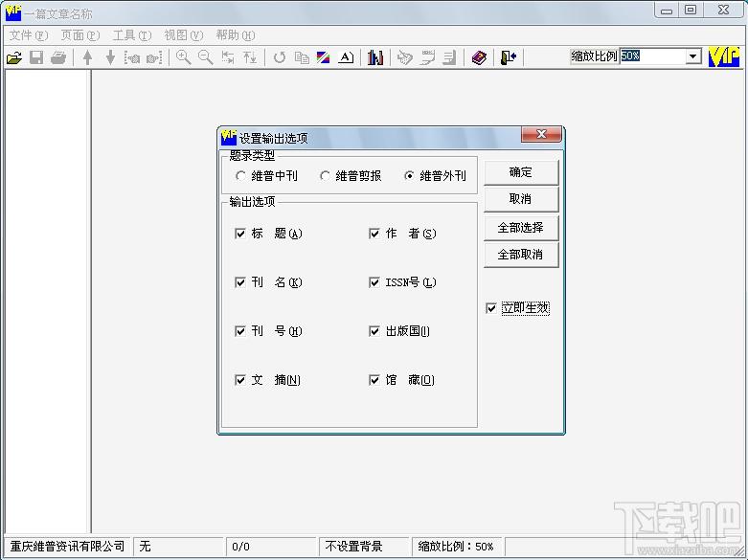Click the exit door icon
Viewport: 748px width, 560px height.
[509, 57]
